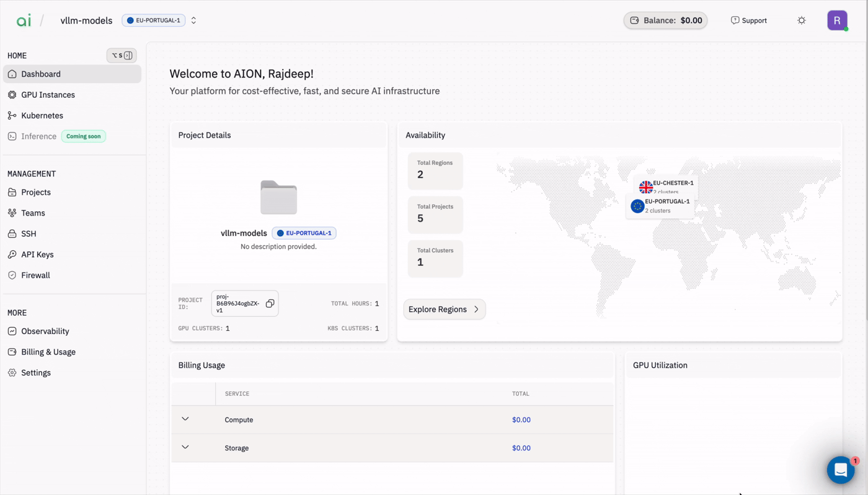The width and height of the screenshot is (868, 495).
Task: Open the project region switcher dropdown
Action: click(x=193, y=20)
